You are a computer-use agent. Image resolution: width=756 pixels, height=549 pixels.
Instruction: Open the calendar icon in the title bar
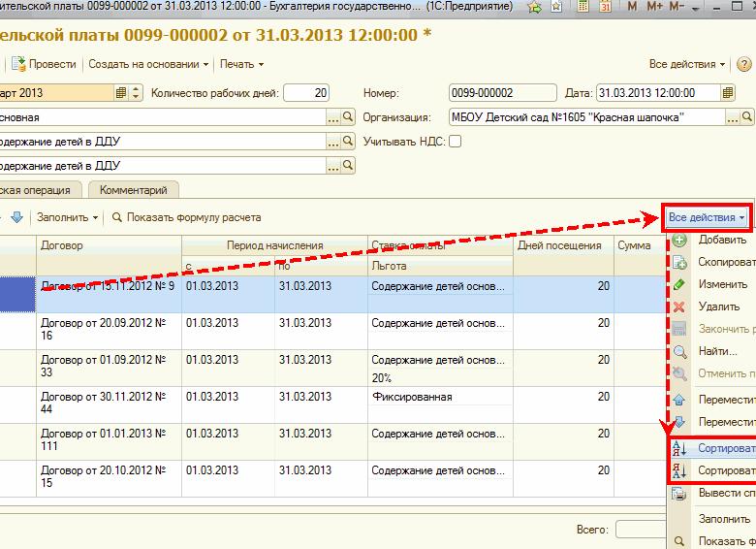[606, 6]
